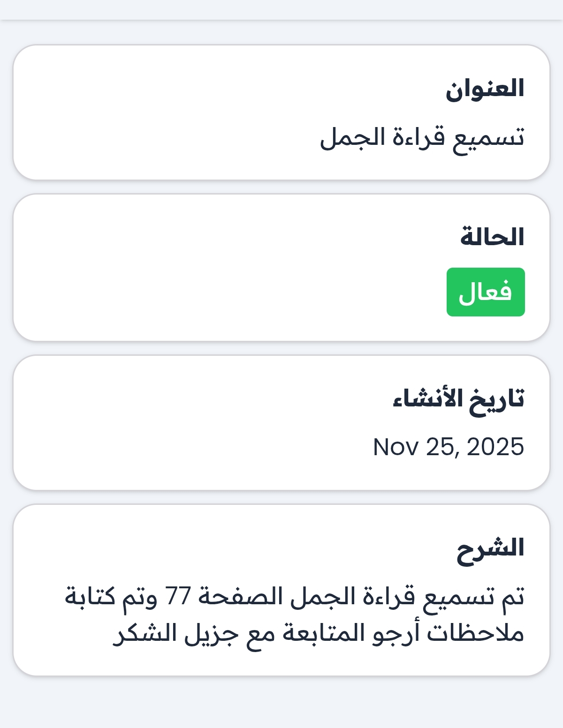Click the description line ending with جزيل الشكر
The height and width of the screenshot is (728, 563).
click(x=318, y=634)
